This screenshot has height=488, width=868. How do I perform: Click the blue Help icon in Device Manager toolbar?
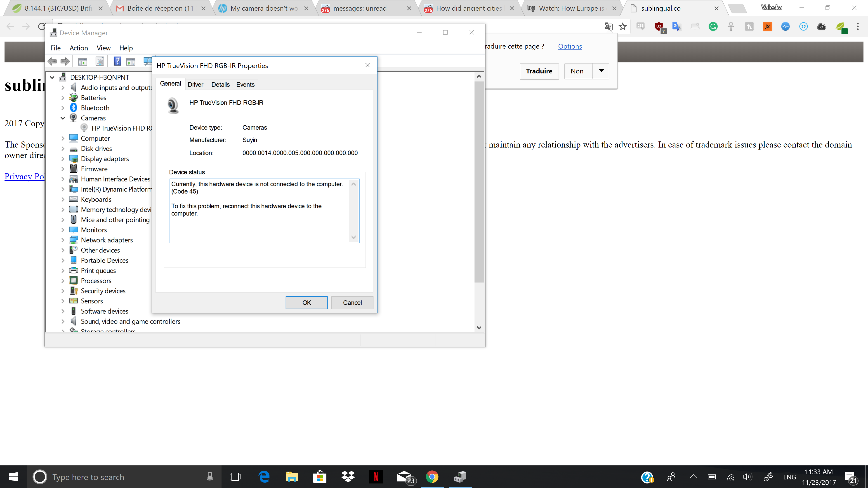pos(117,61)
